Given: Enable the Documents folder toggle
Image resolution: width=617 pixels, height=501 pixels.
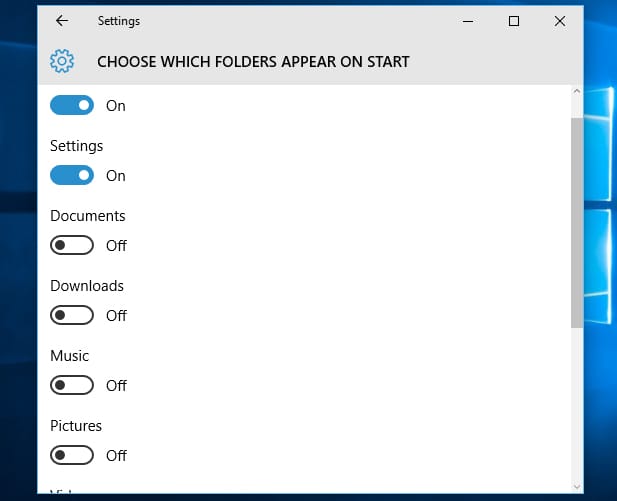Looking at the screenshot, I should pyautogui.click(x=72, y=246).
